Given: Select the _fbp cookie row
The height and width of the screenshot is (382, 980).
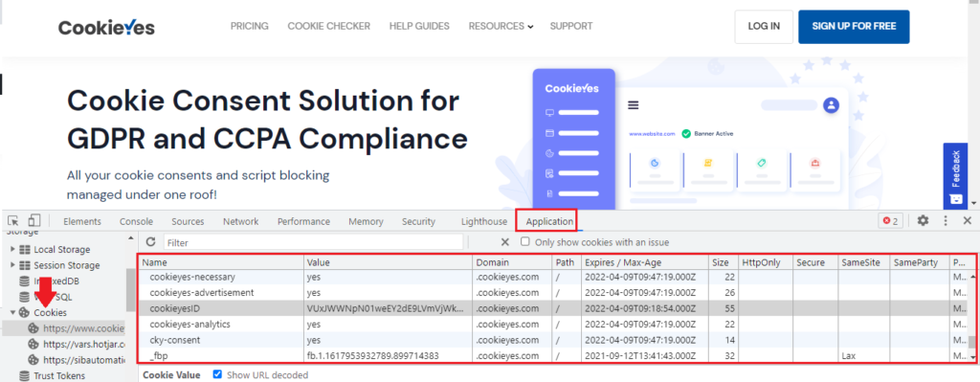Looking at the screenshot, I should (553, 356).
